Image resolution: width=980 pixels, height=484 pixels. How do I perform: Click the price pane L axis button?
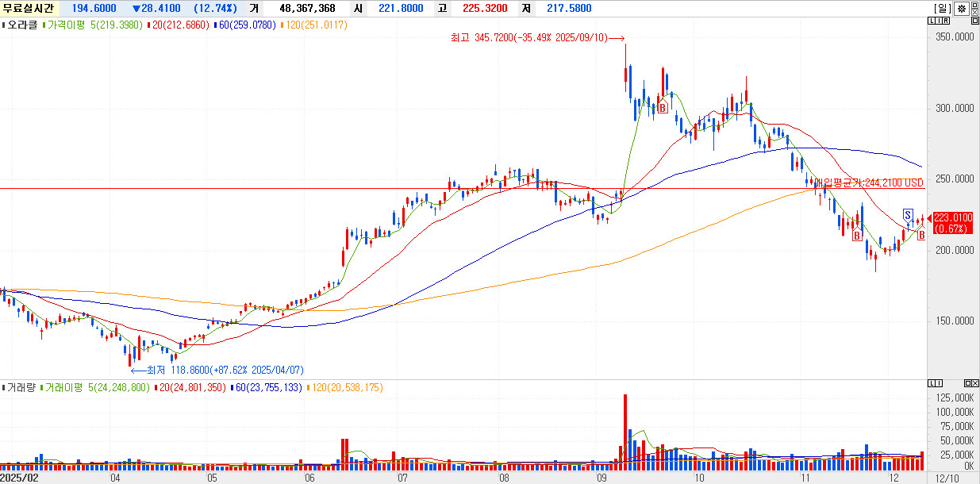click(932, 21)
